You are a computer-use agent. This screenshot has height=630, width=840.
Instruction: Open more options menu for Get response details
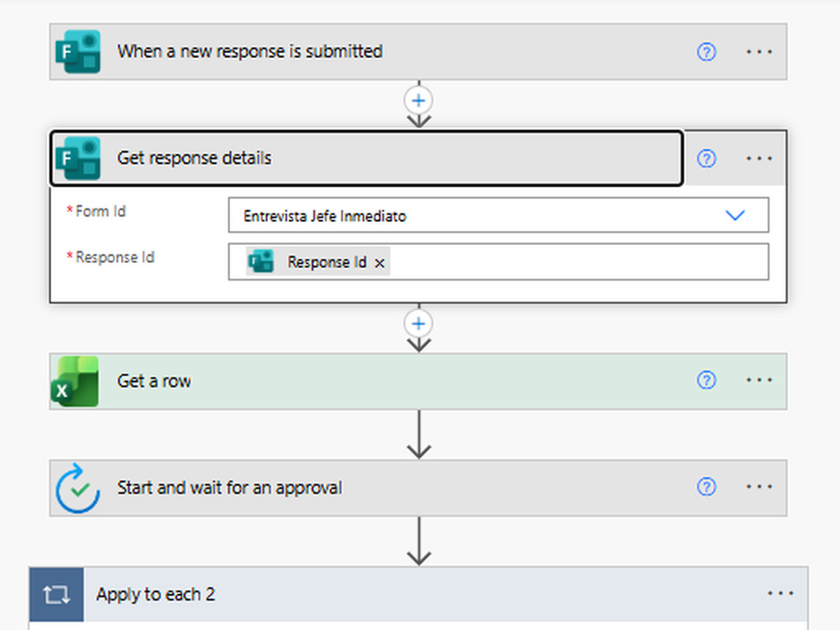click(759, 159)
